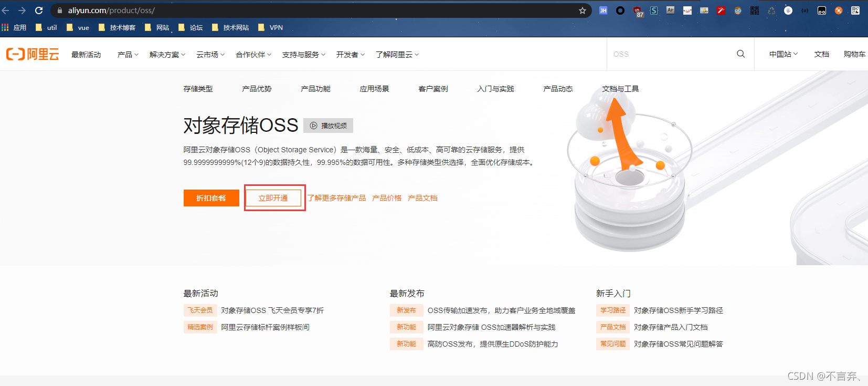This screenshot has height=386, width=868.
Task: View site info via the padlock icon
Action: click(60, 11)
